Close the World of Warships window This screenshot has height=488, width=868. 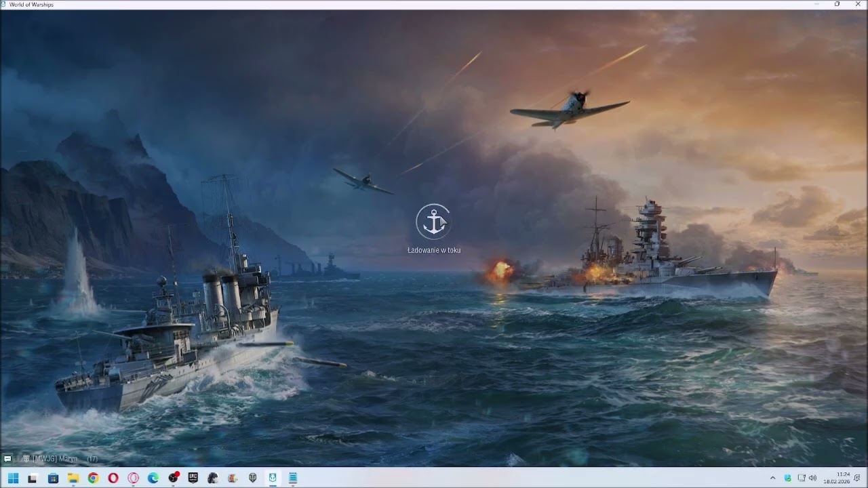857,4
